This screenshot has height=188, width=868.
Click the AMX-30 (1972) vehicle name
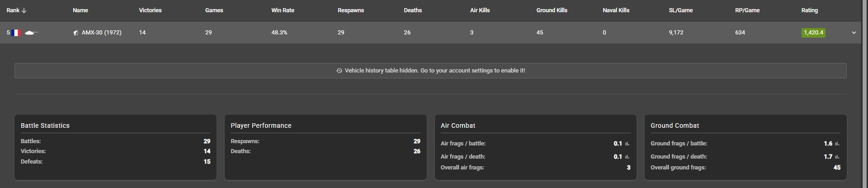tap(101, 33)
